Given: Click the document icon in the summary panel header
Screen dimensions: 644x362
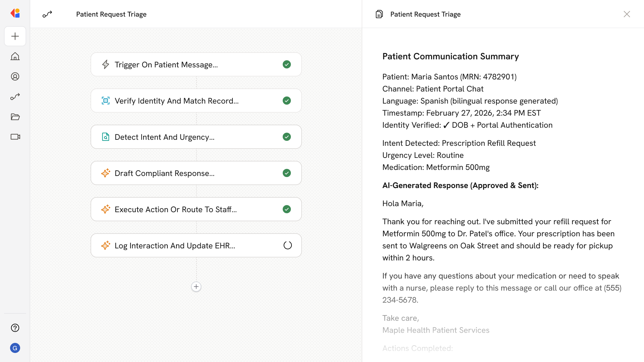Looking at the screenshot, I should coord(379,14).
